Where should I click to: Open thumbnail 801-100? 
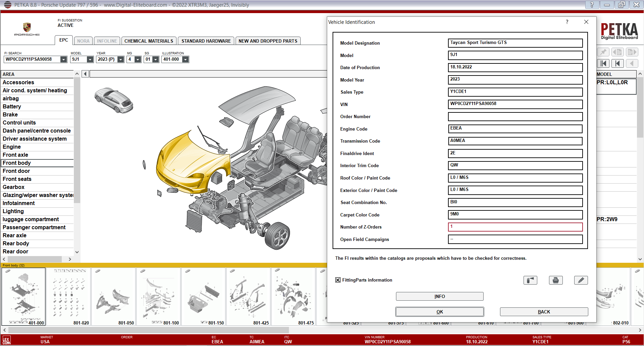click(158, 297)
